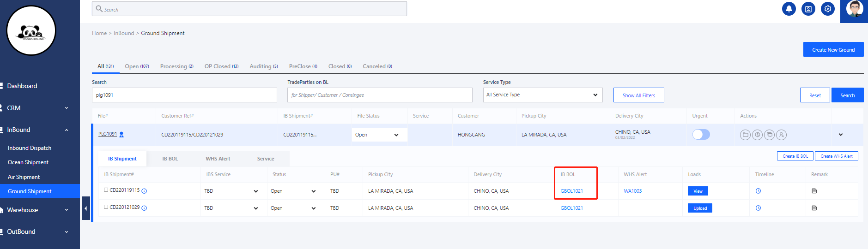Collapse the PLG1091 row with chevron
The image size is (868, 249).
tap(840, 135)
